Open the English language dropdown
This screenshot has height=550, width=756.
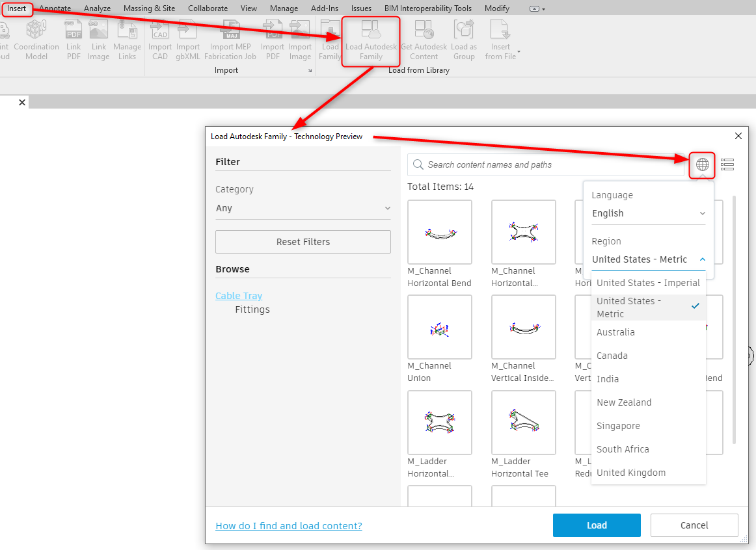[x=648, y=213]
